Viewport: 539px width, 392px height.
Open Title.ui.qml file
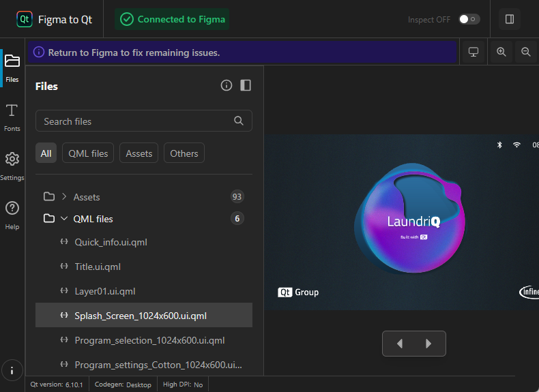point(144,267)
